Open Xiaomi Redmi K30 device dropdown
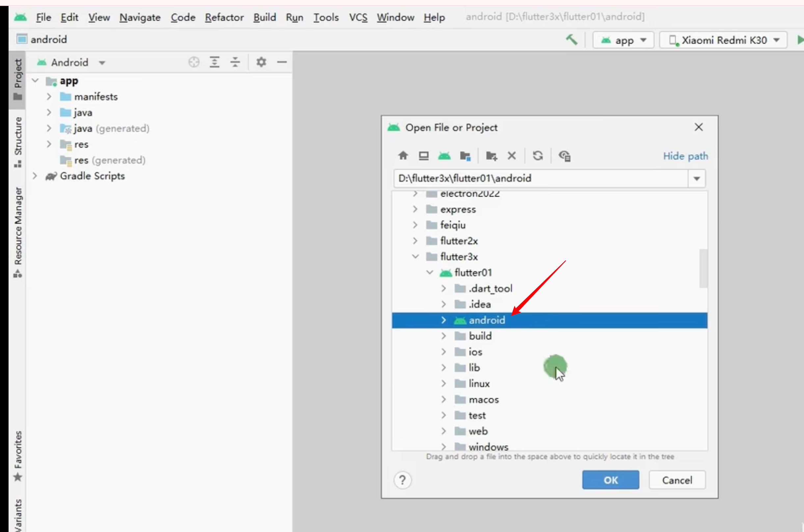The width and height of the screenshot is (804, 532). tap(723, 40)
